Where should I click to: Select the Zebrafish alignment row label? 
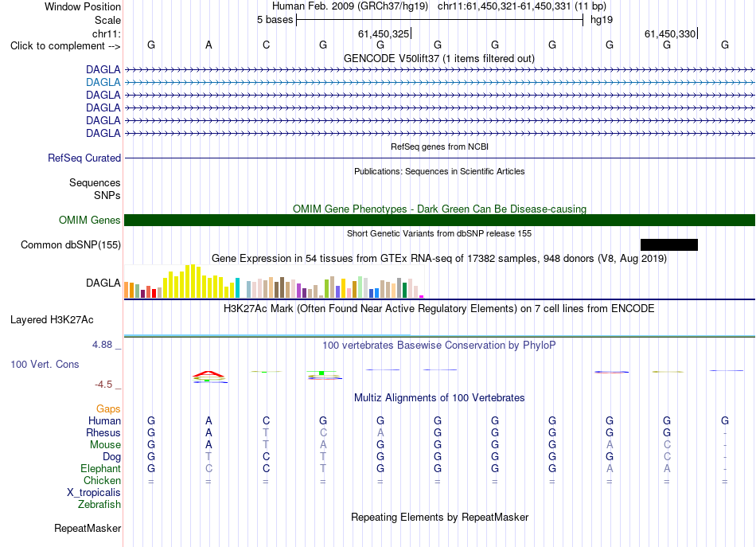(99, 505)
